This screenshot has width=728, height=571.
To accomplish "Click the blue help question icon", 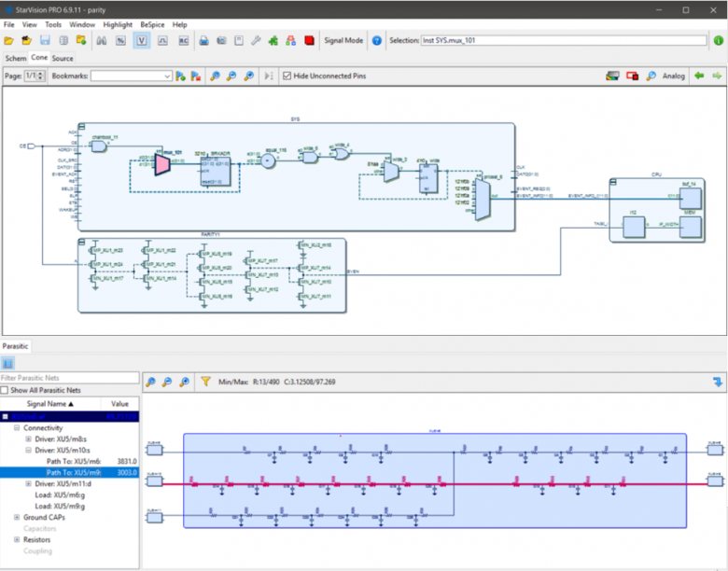I will pos(376,41).
